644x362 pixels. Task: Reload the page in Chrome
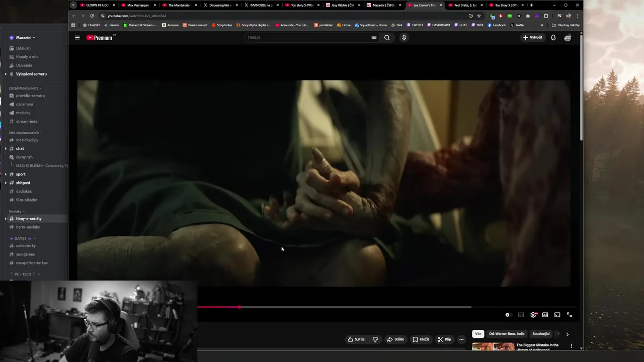pos(92,16)
